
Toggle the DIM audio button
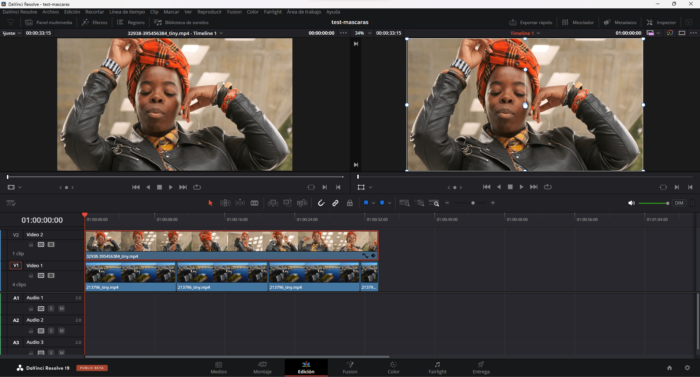679,203
